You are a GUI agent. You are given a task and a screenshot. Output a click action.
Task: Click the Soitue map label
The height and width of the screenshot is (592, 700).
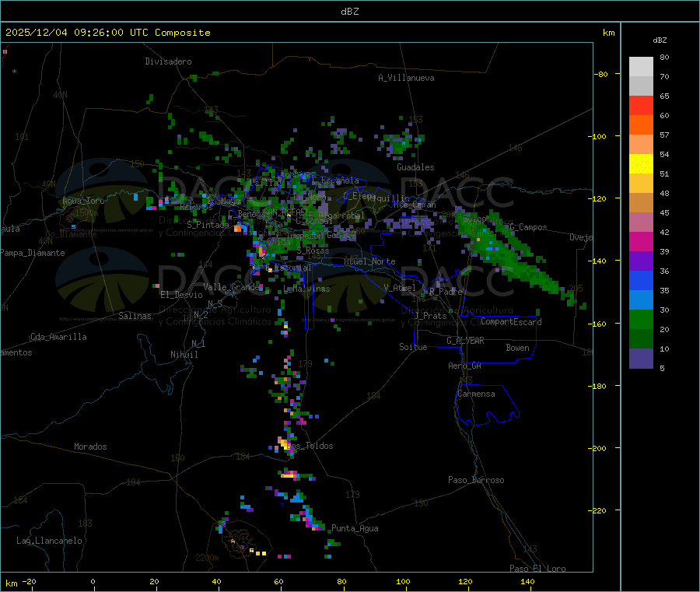tap(413, 347)
